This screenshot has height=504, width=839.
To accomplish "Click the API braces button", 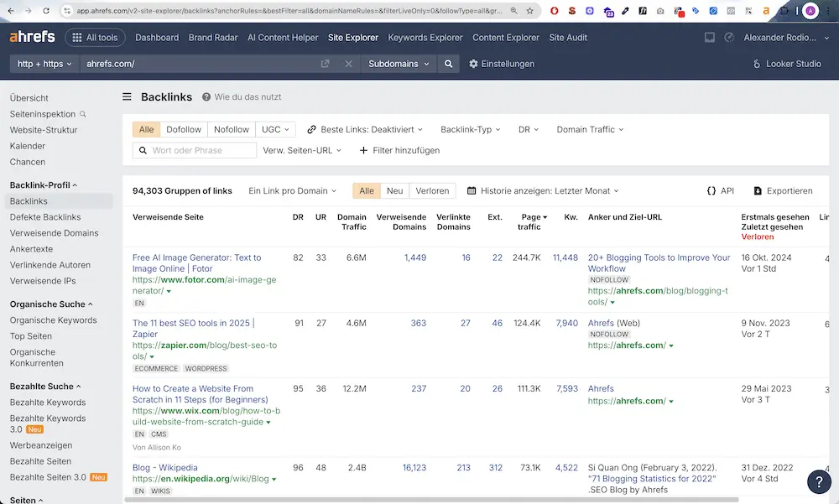I will click(720, 190).
